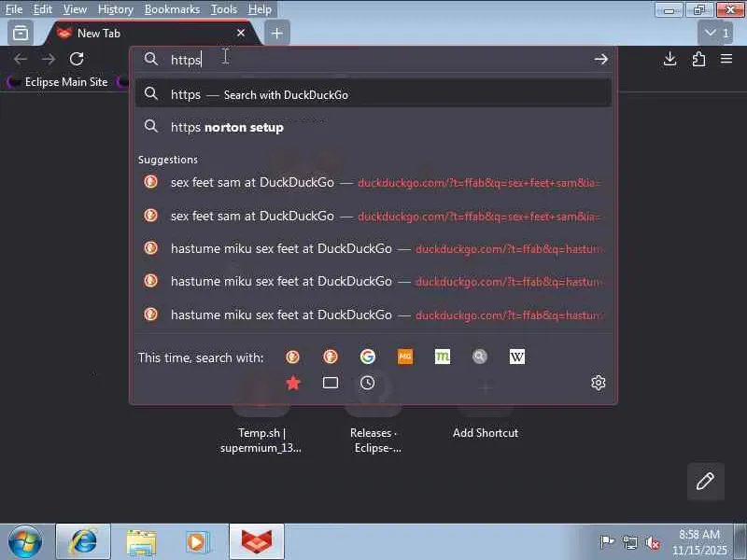Select 'https — Search with DuckDuckGo' row
Viewport: 747px width, 560px height.
pyautogui.click(x=373, y=94)
